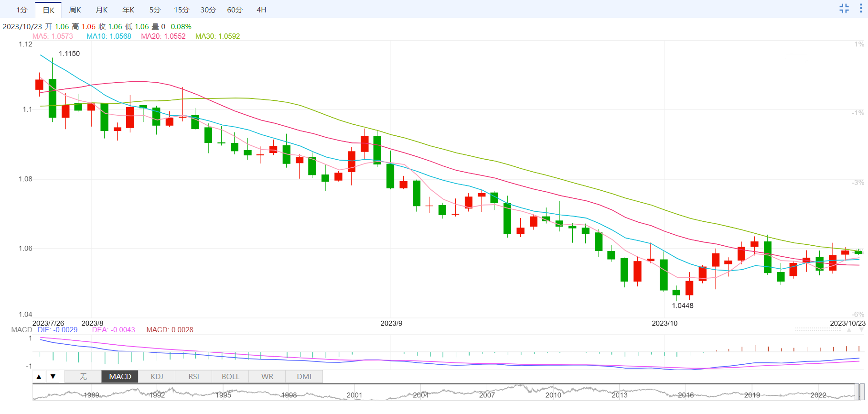Click the exit fullscreen icon
The image size is (868, 414).
[x=844, y=9]
